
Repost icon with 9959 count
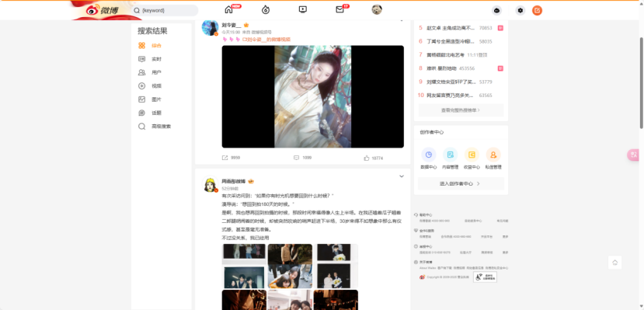click(x=225, y=158)
